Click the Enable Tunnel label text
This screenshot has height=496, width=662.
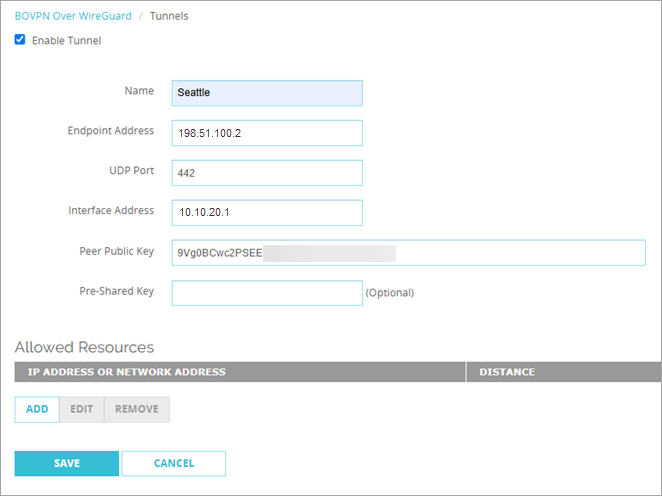pyautogui.click(x=67, y=41)
